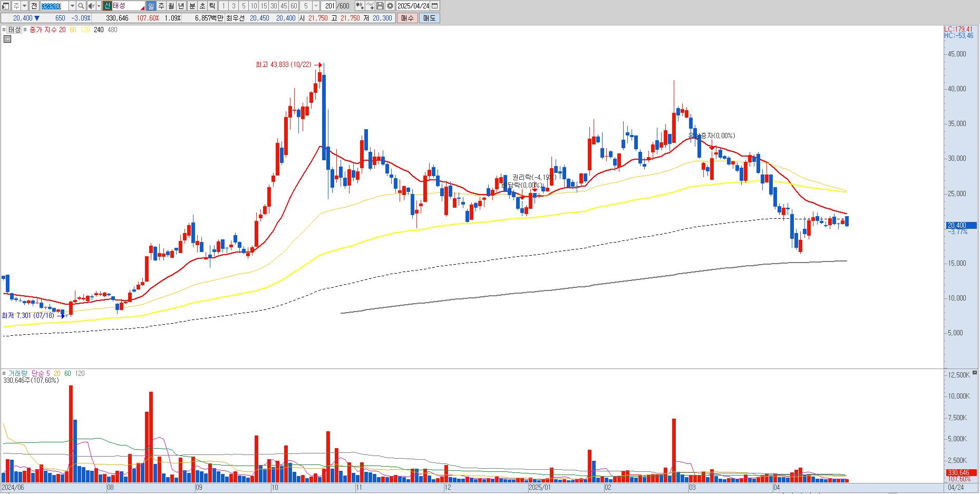The height and width of the screenshot is (494, 980).
Task: Click the candle count field 201
Action: (x=329, y=6)
